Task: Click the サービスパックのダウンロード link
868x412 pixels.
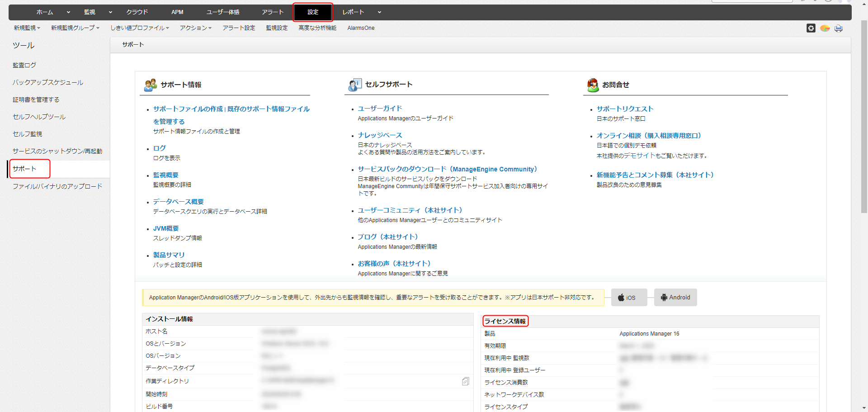Action: (x=448, y=169)
